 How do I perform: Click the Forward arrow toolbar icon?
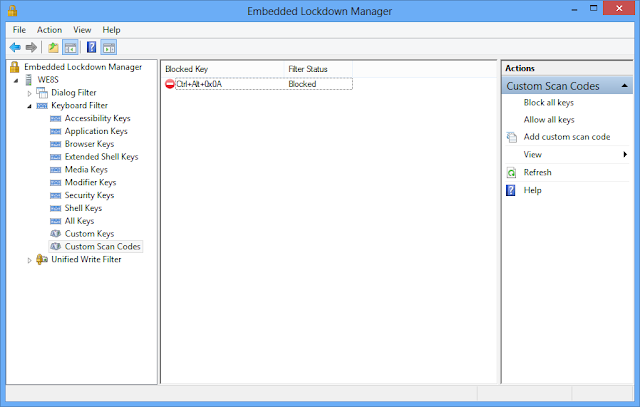(31, 47)
